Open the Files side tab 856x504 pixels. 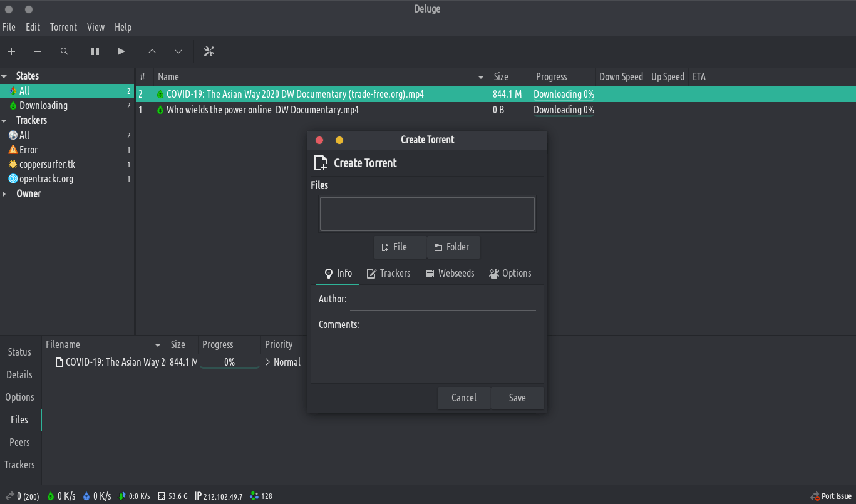[19, 419]
